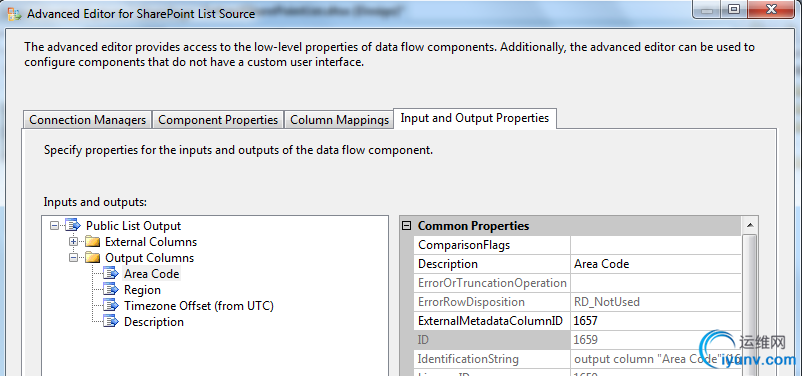Switch to the Connection Managers tab
This screenshot has width=802, height=376.
point(87,120)
